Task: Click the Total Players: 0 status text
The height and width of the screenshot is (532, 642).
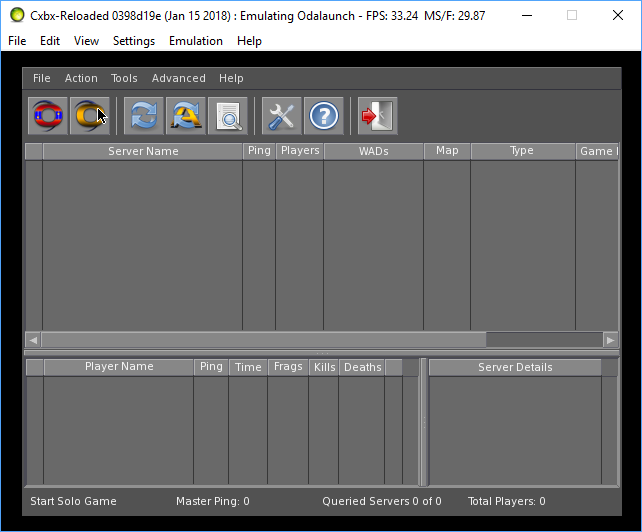Action: click(x=506, y=501)
